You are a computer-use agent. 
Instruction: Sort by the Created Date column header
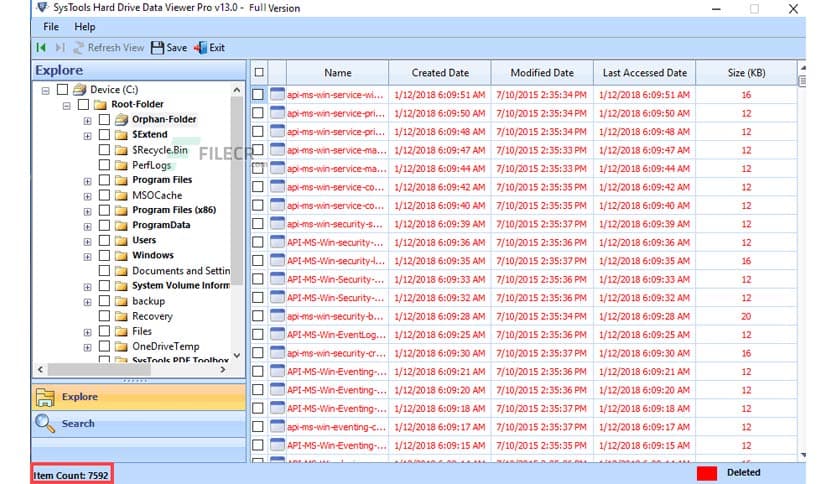440,72
